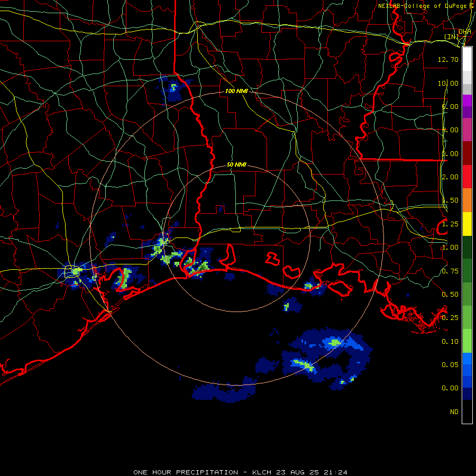The width and height of the screenshot is (476, 476).
Task: Select the 1.25 legend value
Action: click(450, 224)
